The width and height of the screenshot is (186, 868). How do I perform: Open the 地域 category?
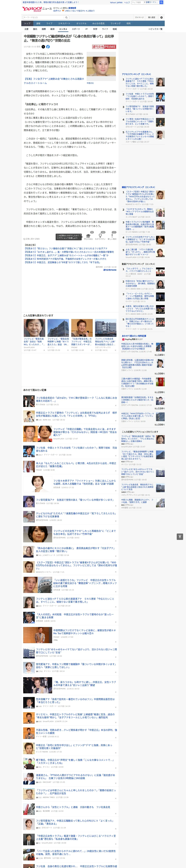pyautogui.click(x=115, y=29)
